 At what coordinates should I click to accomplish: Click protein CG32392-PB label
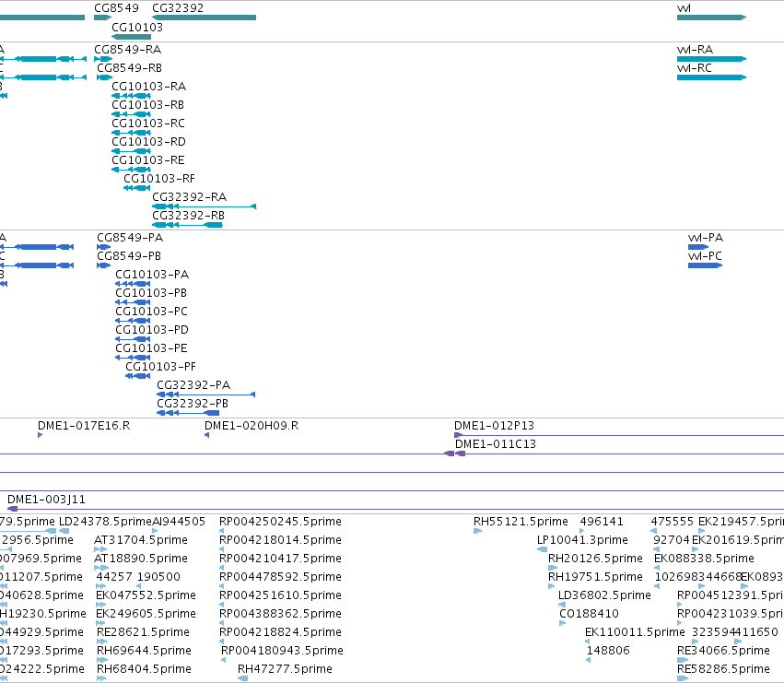pos(193,404)
